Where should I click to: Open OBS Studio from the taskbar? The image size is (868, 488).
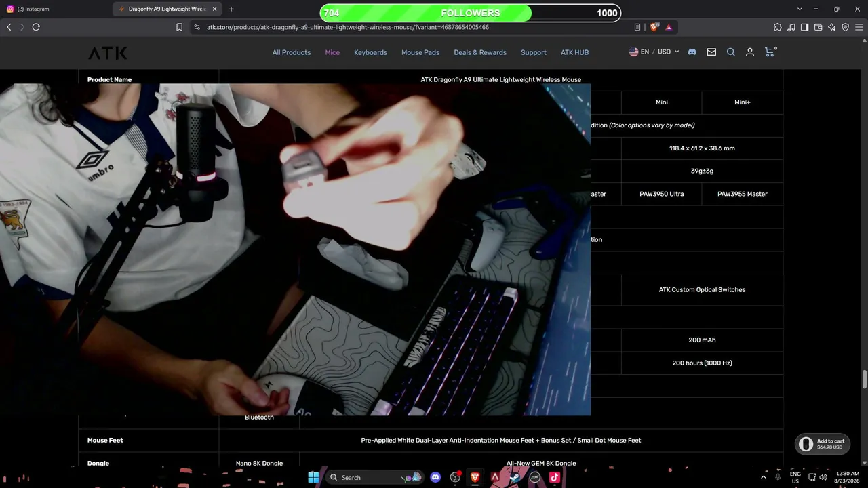(455, 477)
